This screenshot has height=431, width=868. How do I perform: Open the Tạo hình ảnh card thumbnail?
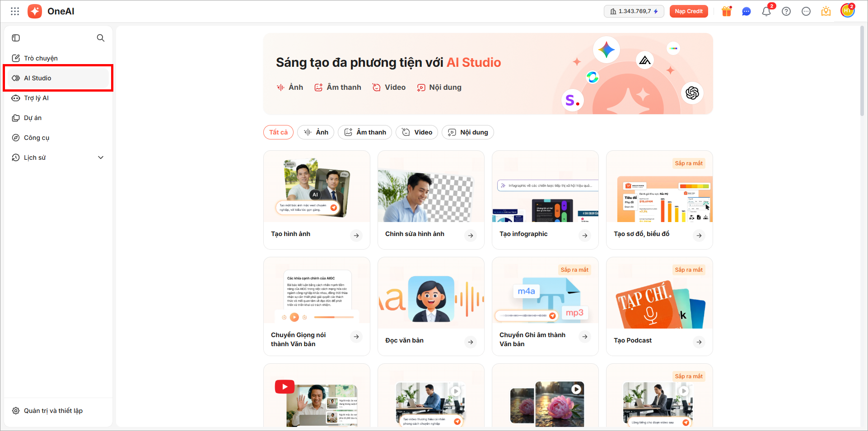point(317,186)
